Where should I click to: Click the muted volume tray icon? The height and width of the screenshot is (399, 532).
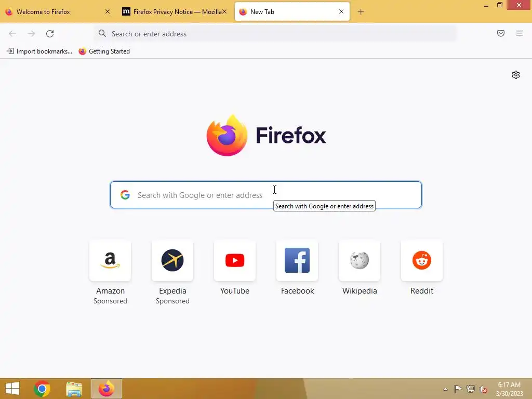[483, 389]
